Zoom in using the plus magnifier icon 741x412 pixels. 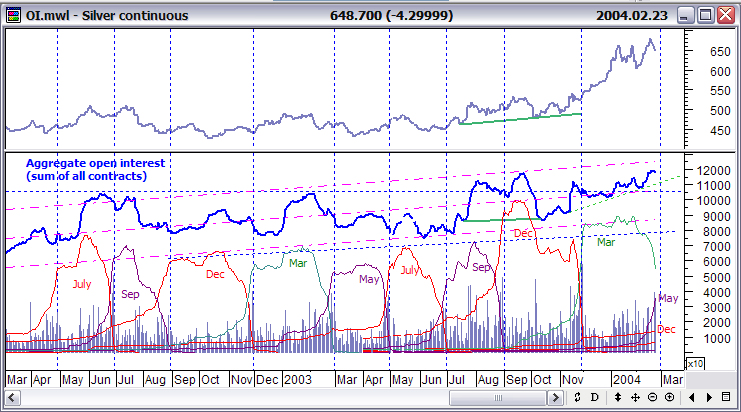668,398
